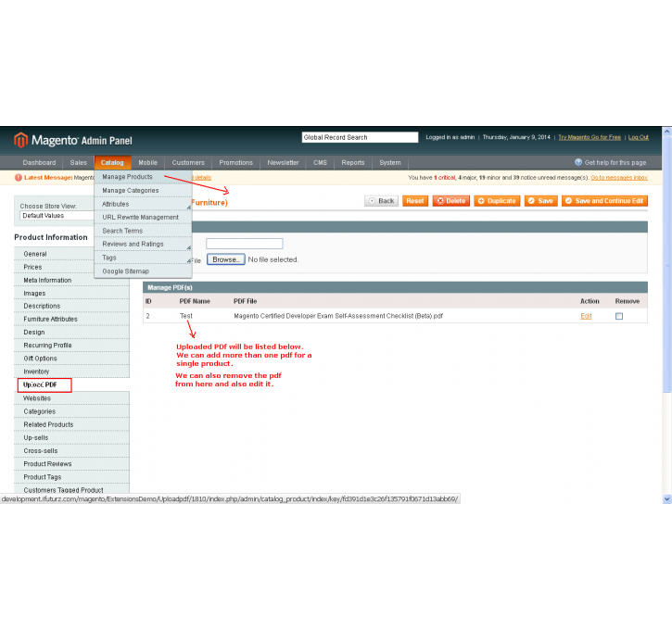
Task: Follow Go to messages inbox link
Action: (619, 177)
